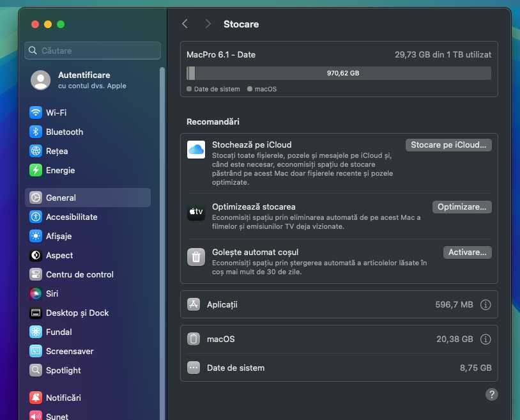Switch to Desktop și Dock settings
Screen dimensions: 520x420
click(77, 313)
